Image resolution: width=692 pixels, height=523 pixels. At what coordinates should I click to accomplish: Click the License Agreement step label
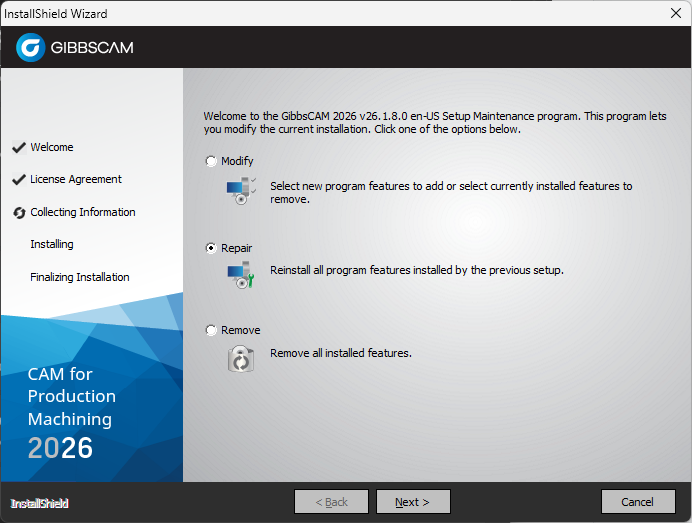(75, 179)
